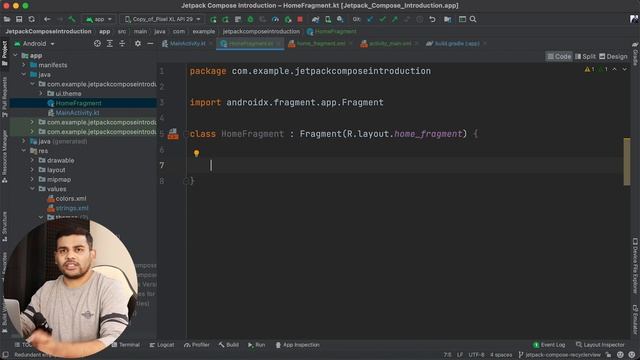Screen dimensions: 640x360
Task: Expand the drawable folder
Action: (32, 160)
